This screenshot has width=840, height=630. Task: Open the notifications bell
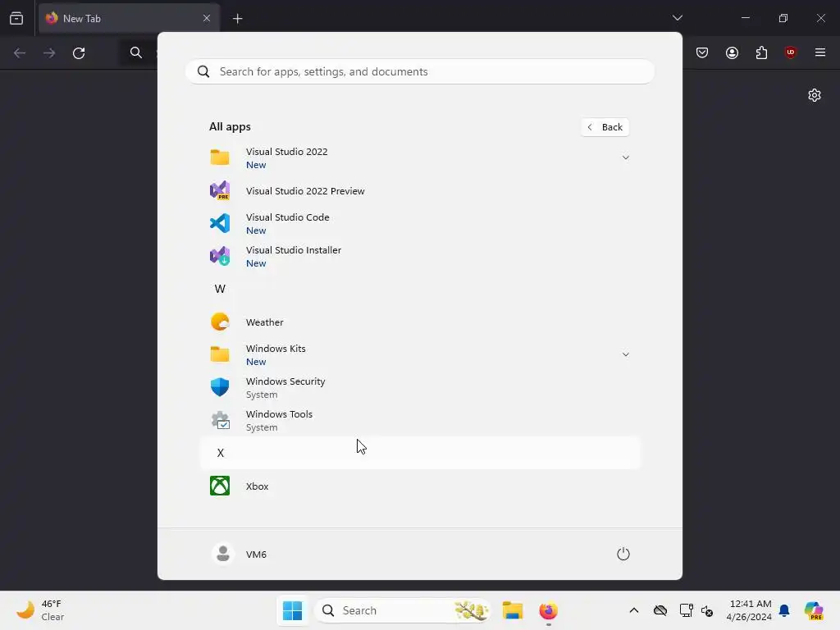click(784, 610)
